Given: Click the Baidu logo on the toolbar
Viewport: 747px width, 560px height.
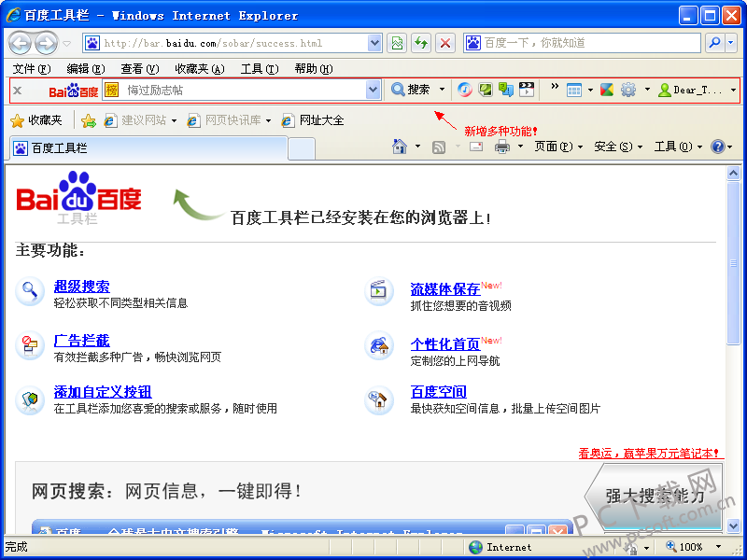Looking at the screenshot, I should [x=74, y=90].
